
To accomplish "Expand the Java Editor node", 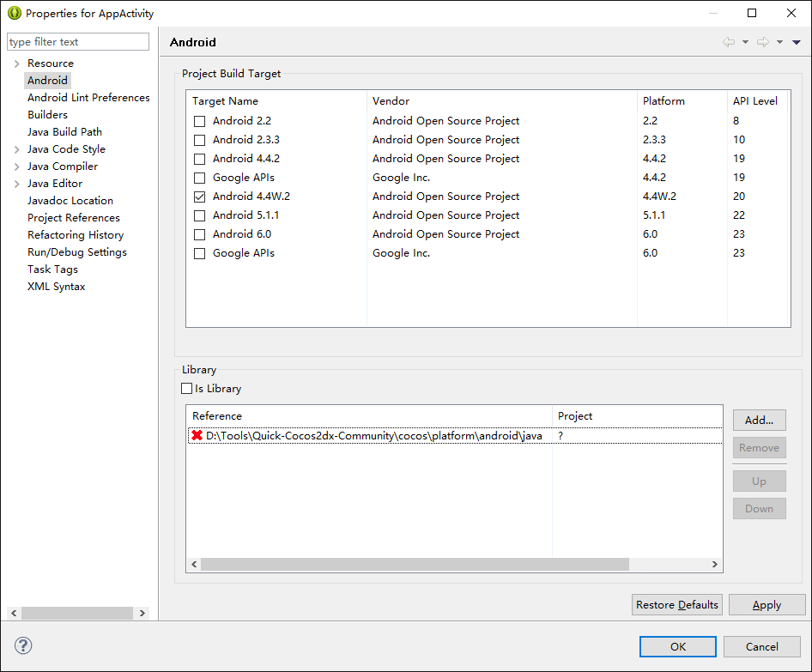I will click(x=16, y=184).
